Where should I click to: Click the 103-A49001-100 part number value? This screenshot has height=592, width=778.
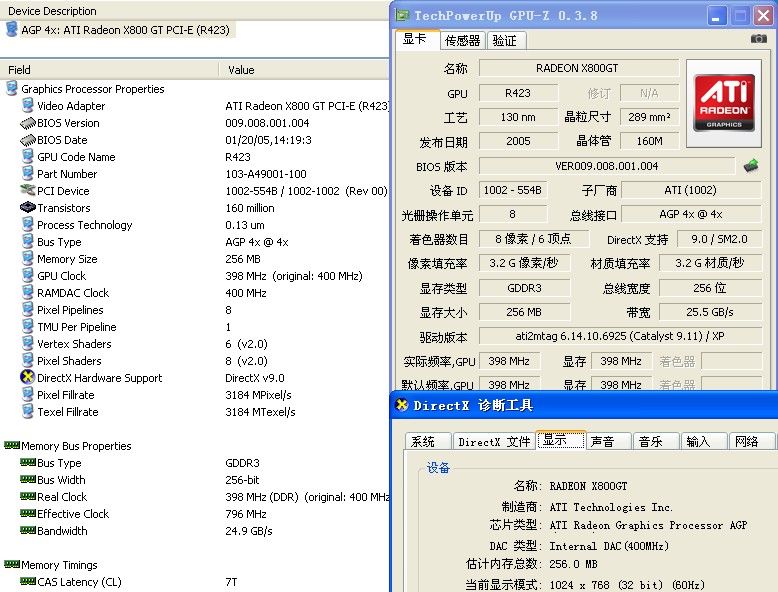[266, 174]
